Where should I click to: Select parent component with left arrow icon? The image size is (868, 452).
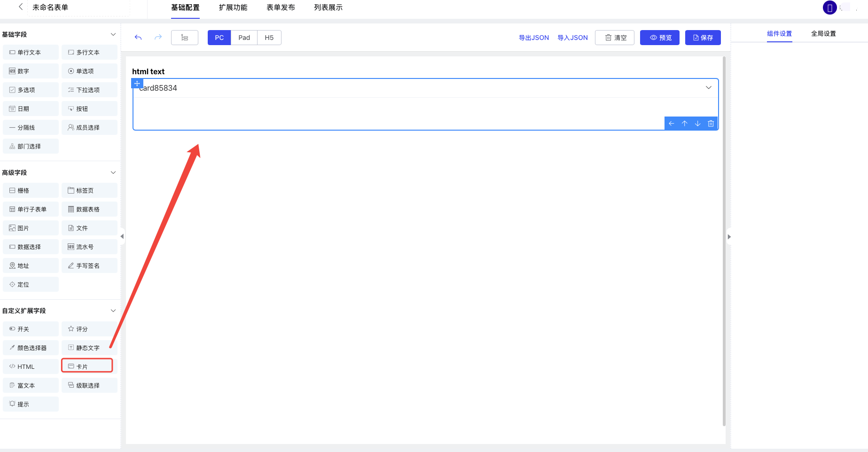671,124
